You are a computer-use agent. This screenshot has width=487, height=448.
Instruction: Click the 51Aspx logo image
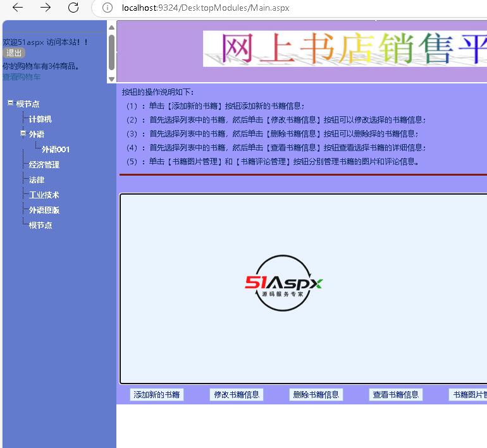(x=284, y=283)
